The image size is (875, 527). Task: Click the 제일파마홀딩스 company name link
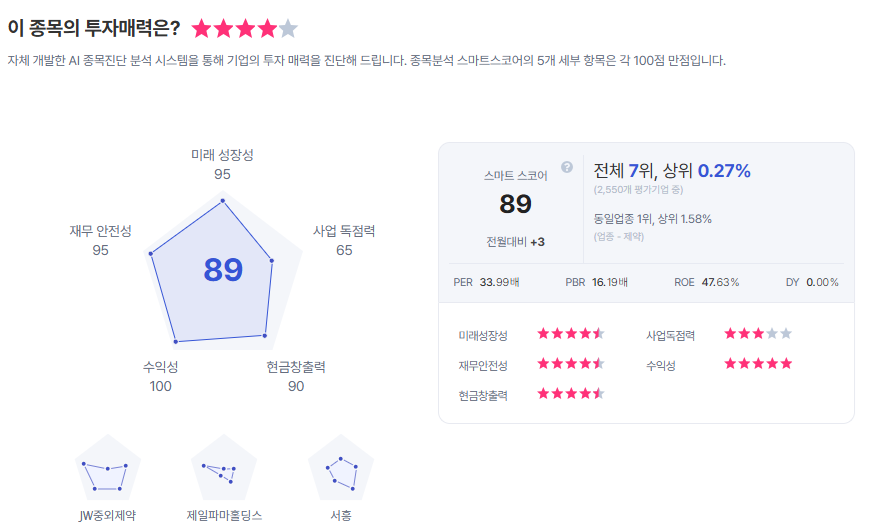[x=224, y=516]
